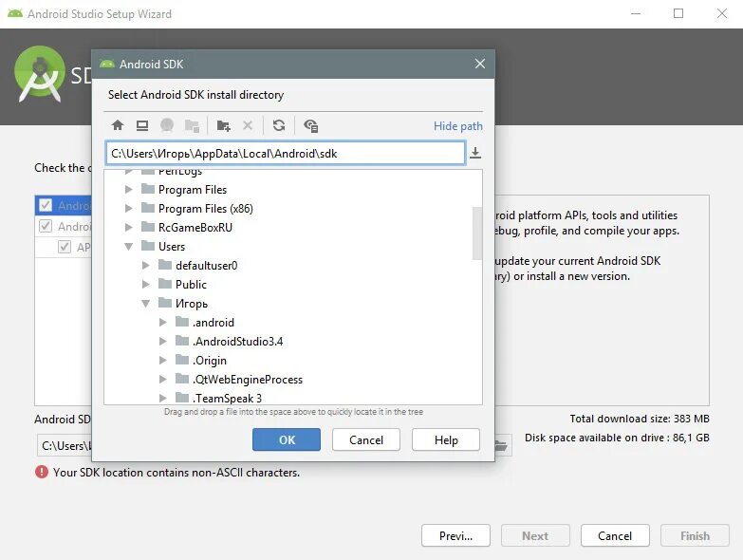Toggle the API sub-item checkbox in wizard
743x560 pixels.
(65, 247)
